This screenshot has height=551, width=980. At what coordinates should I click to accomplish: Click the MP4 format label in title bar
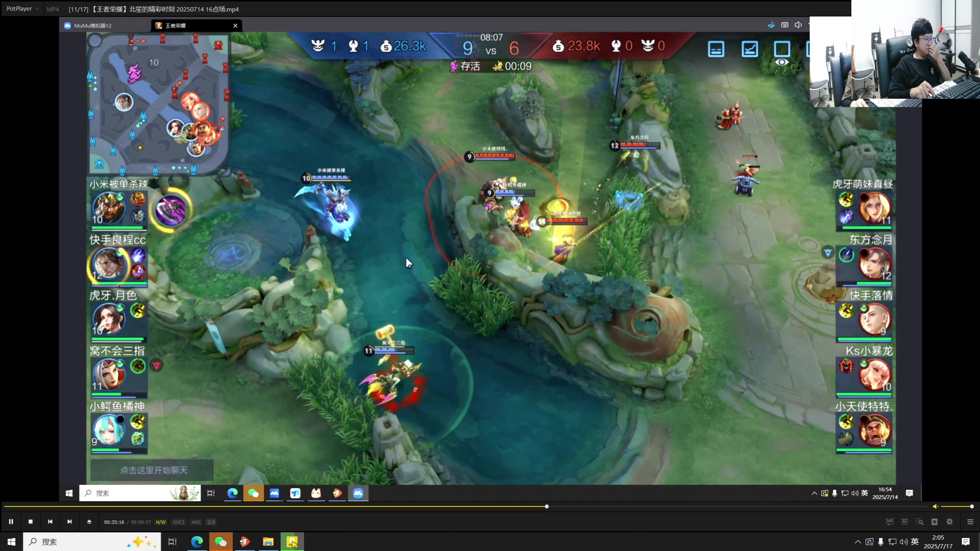[x=53, y=9]
